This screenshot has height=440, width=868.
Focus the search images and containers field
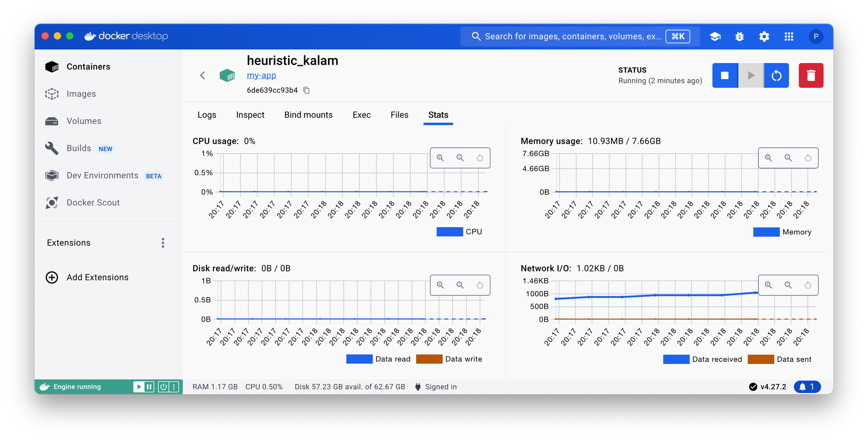pyautogui.click(x=572, y=36)
